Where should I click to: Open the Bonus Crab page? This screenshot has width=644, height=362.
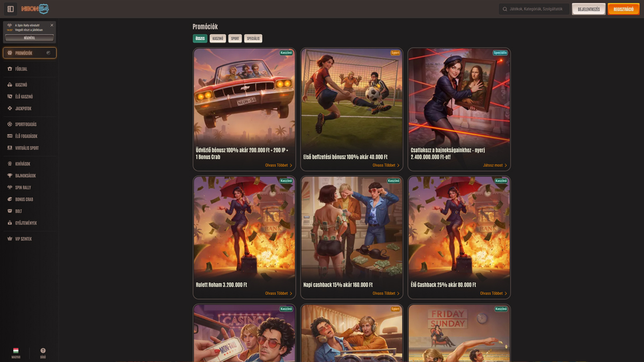(24, 200)
